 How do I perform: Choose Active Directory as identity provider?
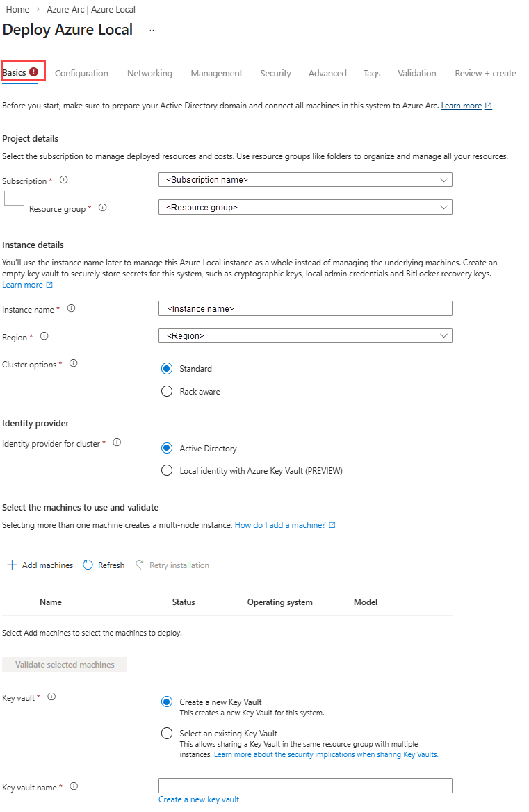(167, 449)
